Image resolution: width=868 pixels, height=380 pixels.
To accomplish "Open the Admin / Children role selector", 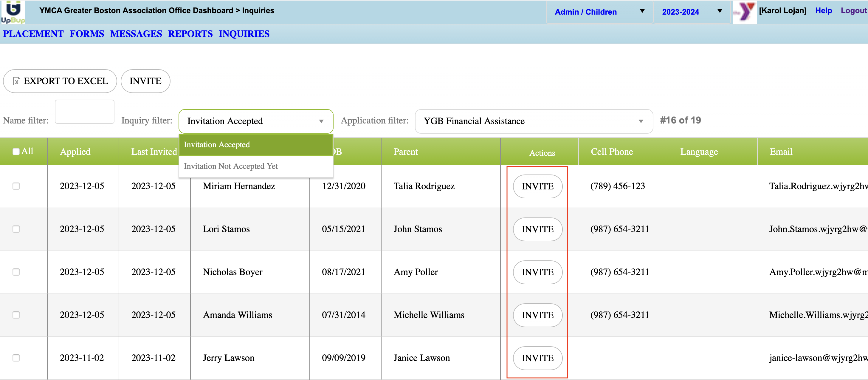I will 599,12.
